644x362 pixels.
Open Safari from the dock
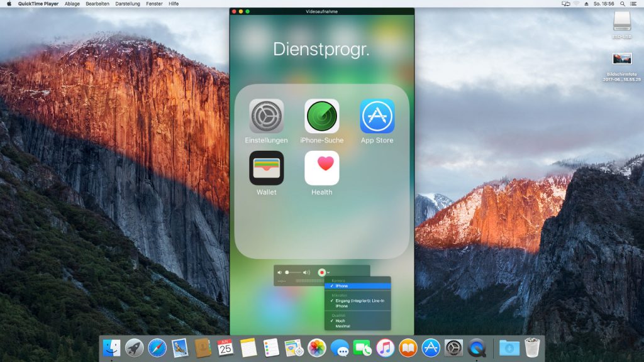[157, 348]
